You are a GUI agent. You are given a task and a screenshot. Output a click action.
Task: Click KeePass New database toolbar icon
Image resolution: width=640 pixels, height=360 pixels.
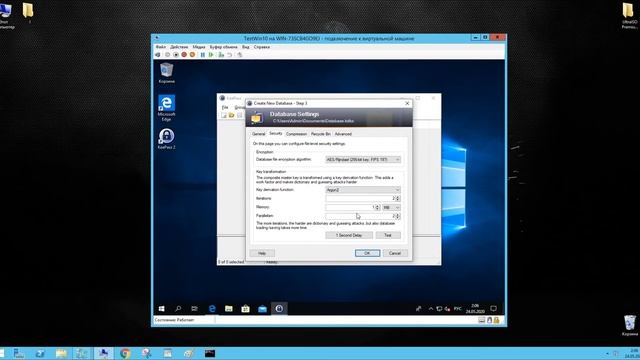pyautogui.click(x=224, y=116)
